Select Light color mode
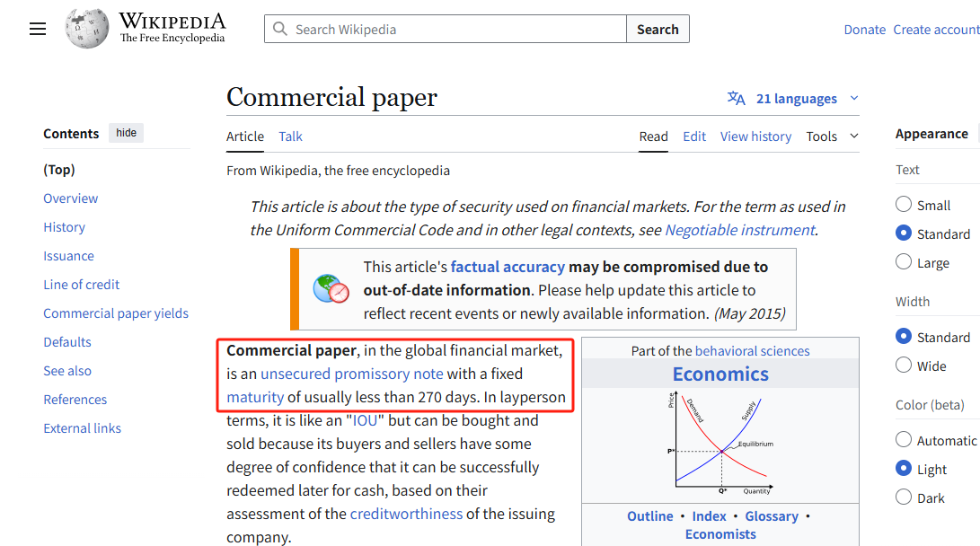 point(903,469)
